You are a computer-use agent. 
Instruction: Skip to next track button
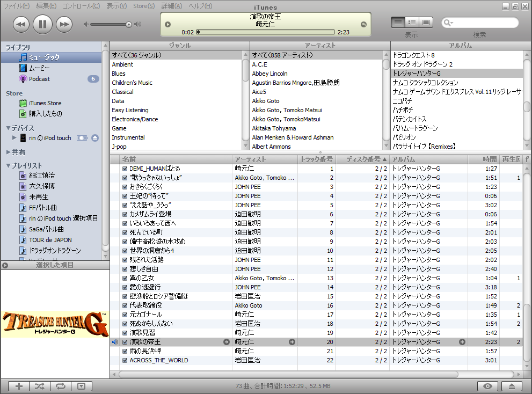tap(64, 25)
